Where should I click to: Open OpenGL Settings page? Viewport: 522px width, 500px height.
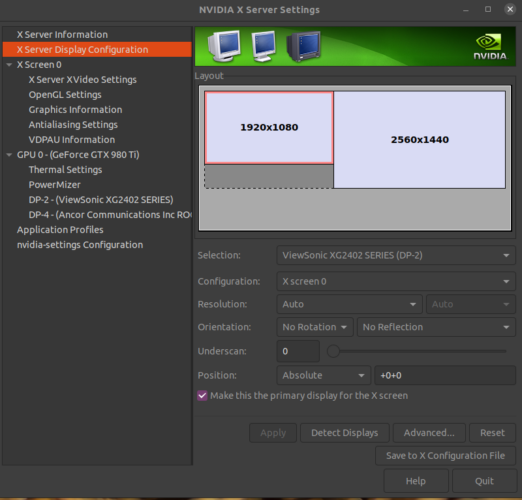[65, 95]
